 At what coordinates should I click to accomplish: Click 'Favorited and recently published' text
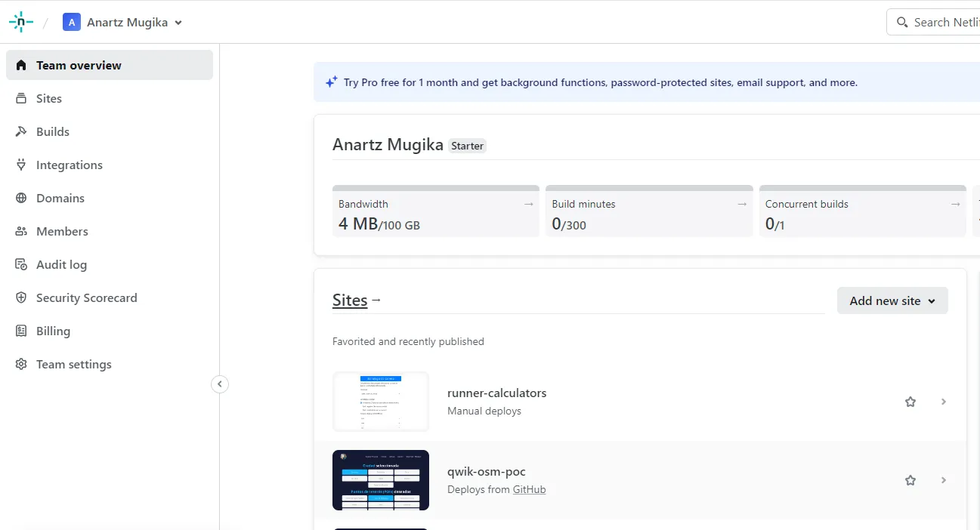pos(408,341)
